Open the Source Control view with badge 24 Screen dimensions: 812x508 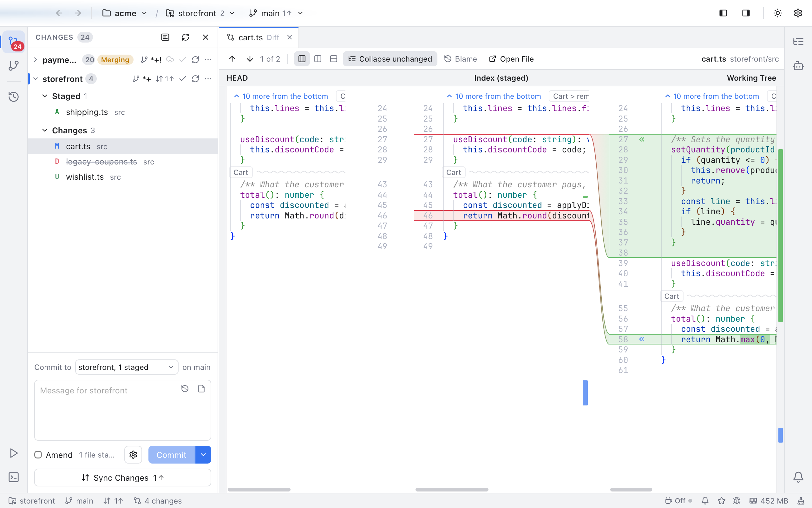point(14,42)
